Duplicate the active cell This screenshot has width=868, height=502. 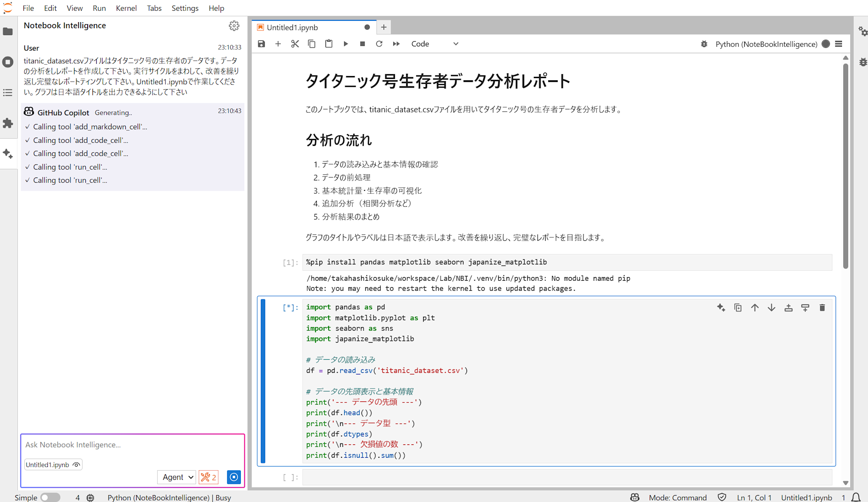pyautogui.click(x=738, y=308)
